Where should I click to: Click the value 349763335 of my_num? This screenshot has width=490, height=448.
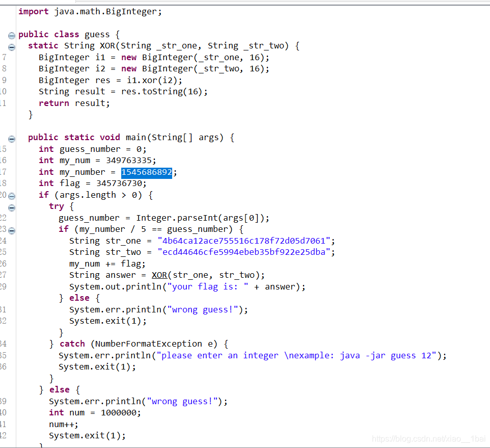coord(129,161)
